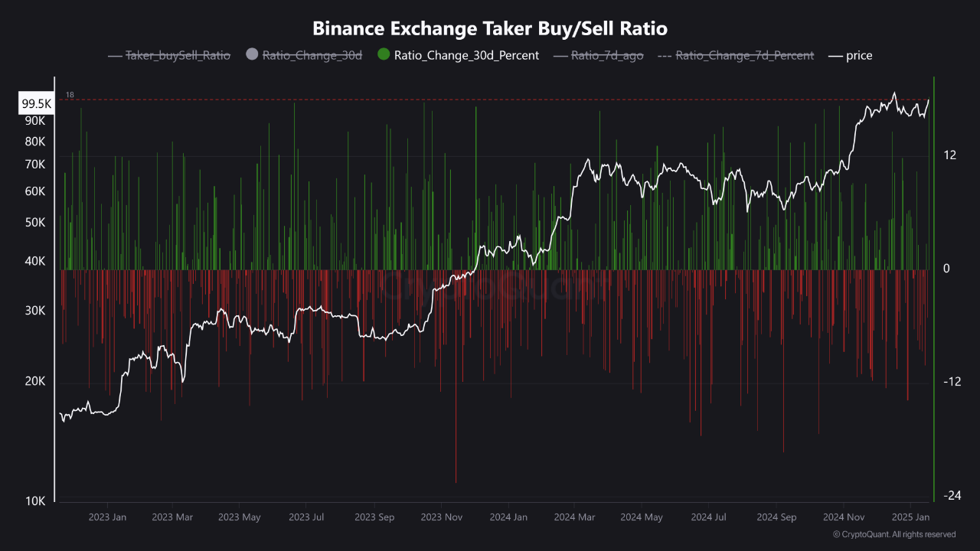This screenshot has height=551, width=980.
Task: Select the 60K price axis label
Action: [35, 191]
